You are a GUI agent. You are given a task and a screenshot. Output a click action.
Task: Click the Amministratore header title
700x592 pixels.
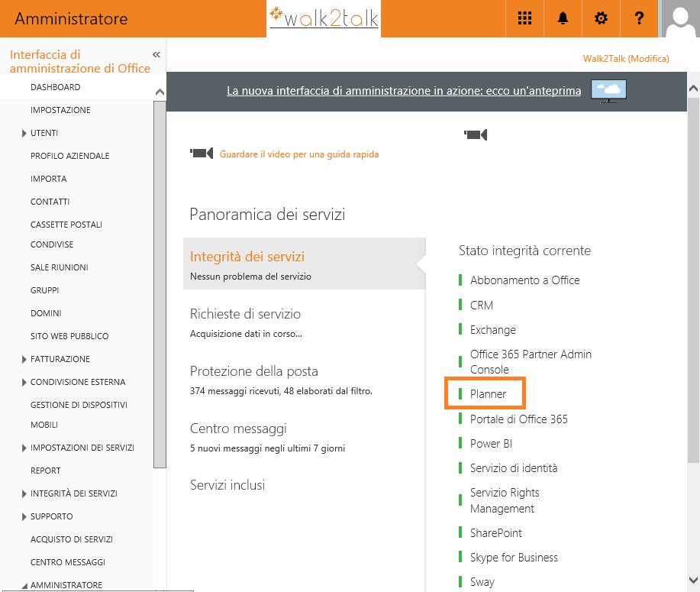[71, 19]
